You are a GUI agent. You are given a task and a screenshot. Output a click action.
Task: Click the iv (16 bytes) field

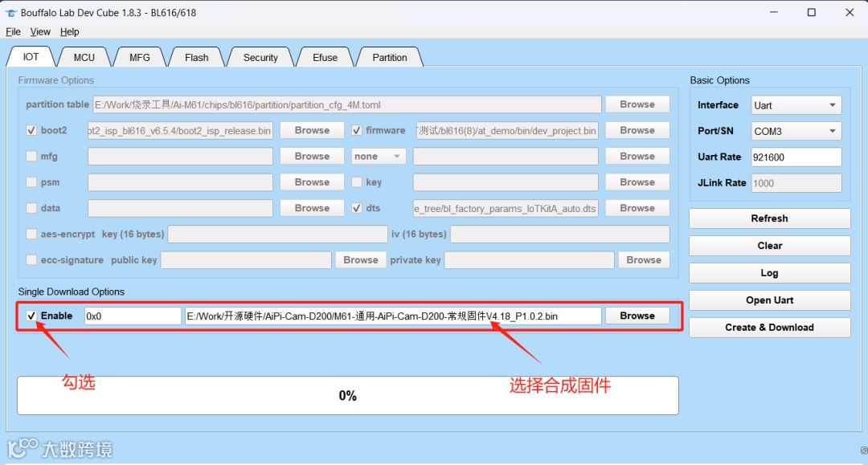click(x=559, y=234)
